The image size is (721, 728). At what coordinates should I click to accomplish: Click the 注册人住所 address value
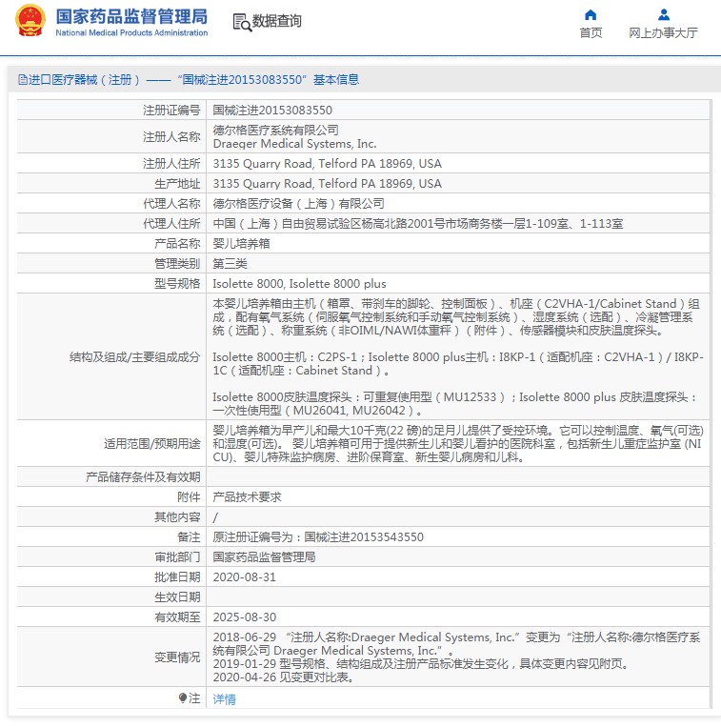coord(327,164)
